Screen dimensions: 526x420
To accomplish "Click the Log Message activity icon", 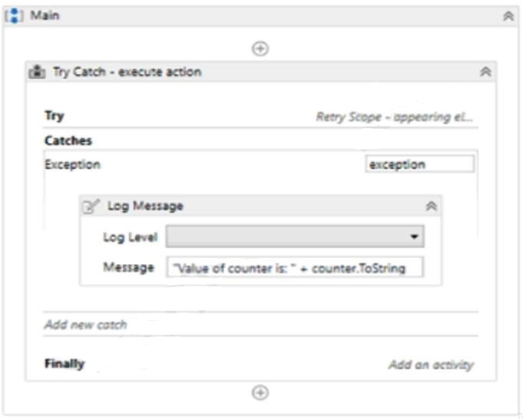I will click(x=91, y=206).
